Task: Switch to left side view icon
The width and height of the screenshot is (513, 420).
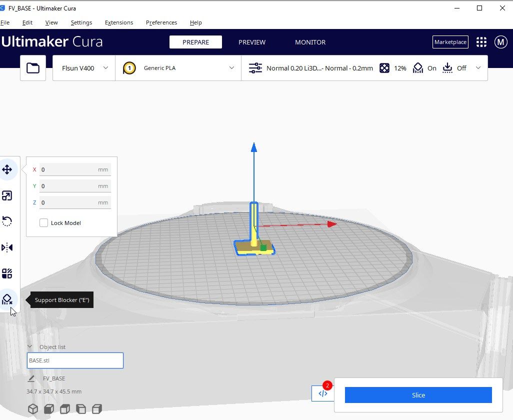Action: pyautogui.click(x=81, y=409)
